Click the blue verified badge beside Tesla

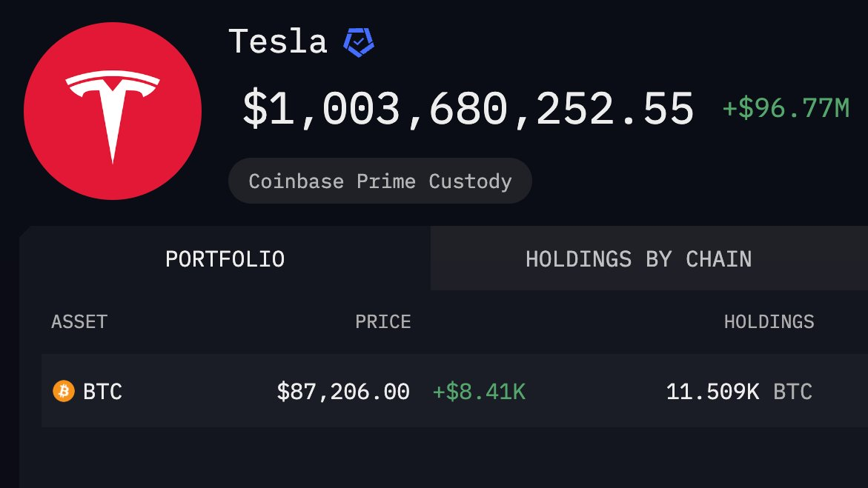click(358, 42)
